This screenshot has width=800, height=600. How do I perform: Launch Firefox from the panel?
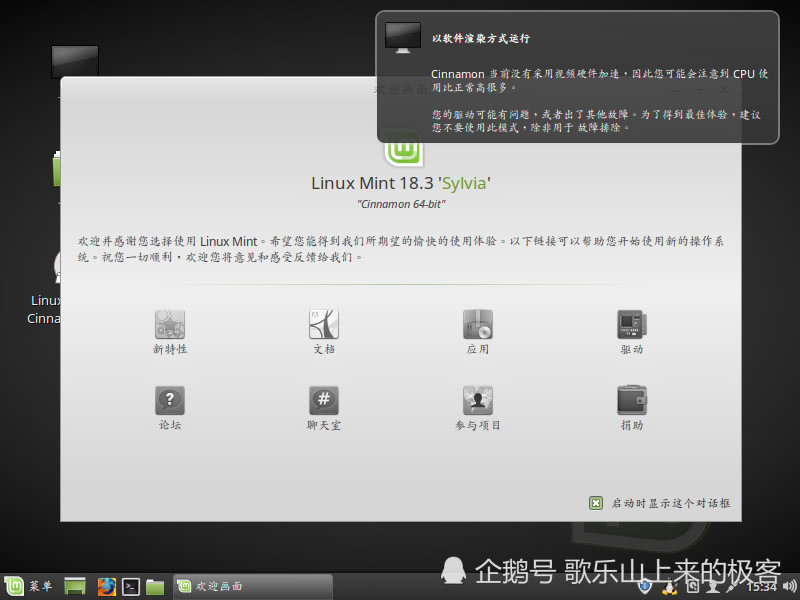point(107,587)
